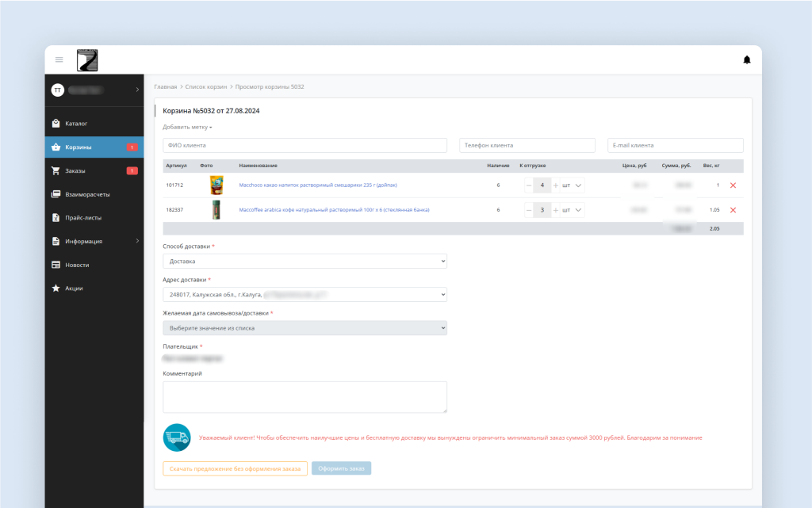Remove article 182337 with red X
This screenshot has width=812, height=508.
pos(733,210)
